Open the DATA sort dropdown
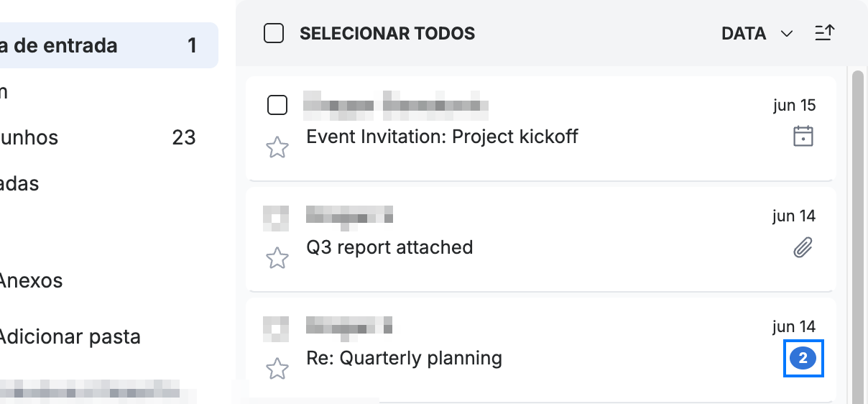The width and height of the screenshot is (868, 404). pos(757,33)
